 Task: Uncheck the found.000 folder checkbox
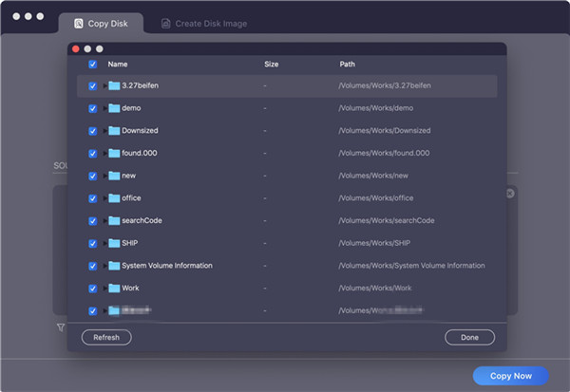tap(92, 153)
